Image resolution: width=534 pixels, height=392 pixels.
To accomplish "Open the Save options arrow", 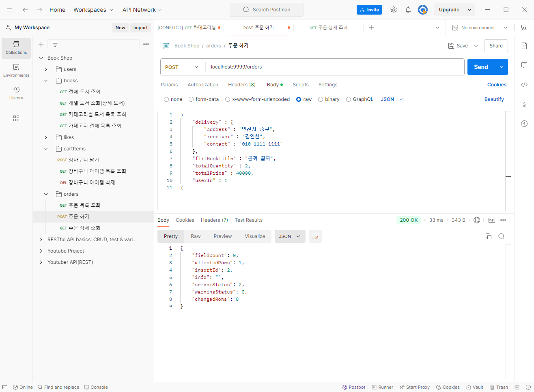I will click(476, 46).
